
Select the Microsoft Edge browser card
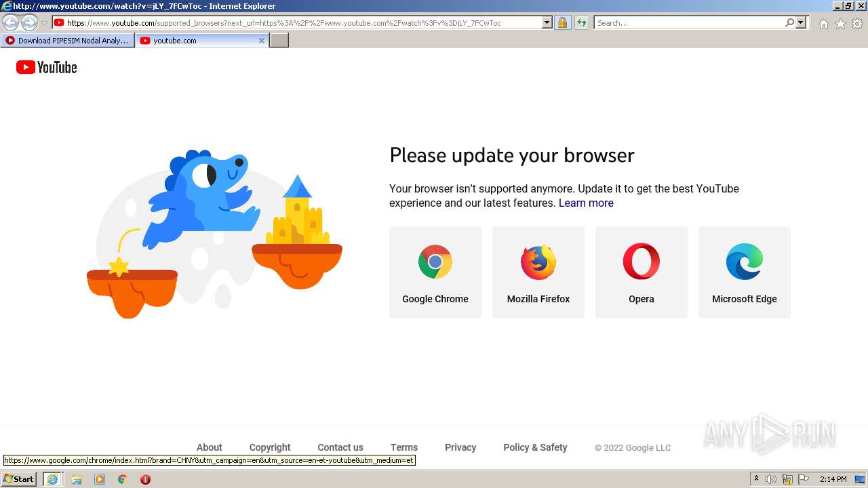pos(745,272)
